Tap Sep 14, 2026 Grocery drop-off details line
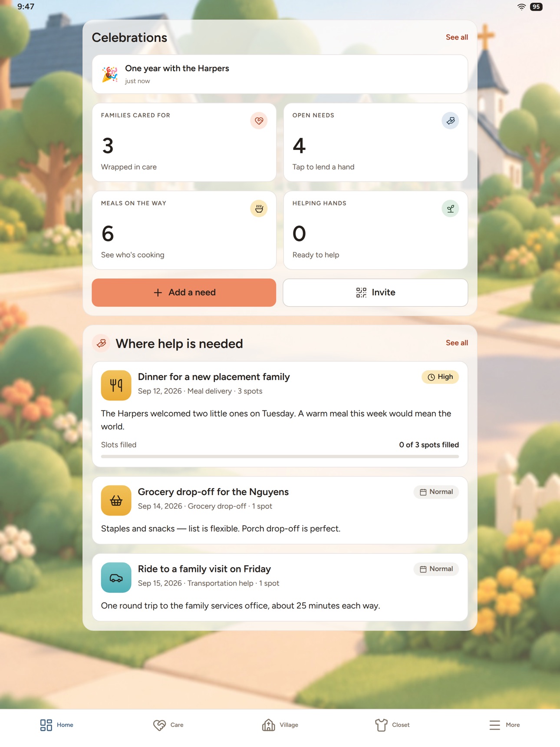 coord(205,506)
